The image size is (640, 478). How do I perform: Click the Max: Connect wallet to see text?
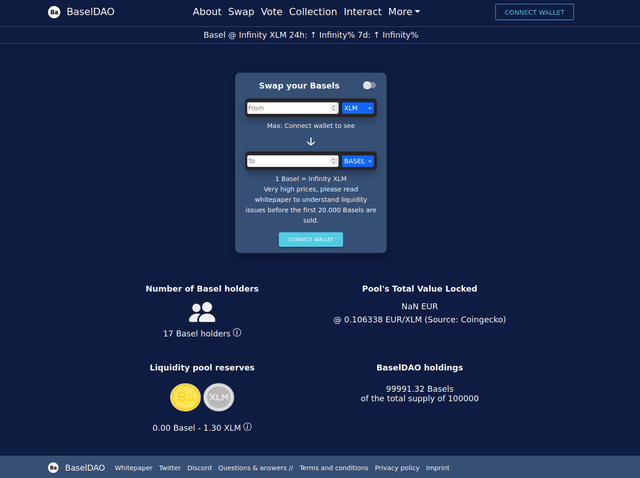(311, 126)
